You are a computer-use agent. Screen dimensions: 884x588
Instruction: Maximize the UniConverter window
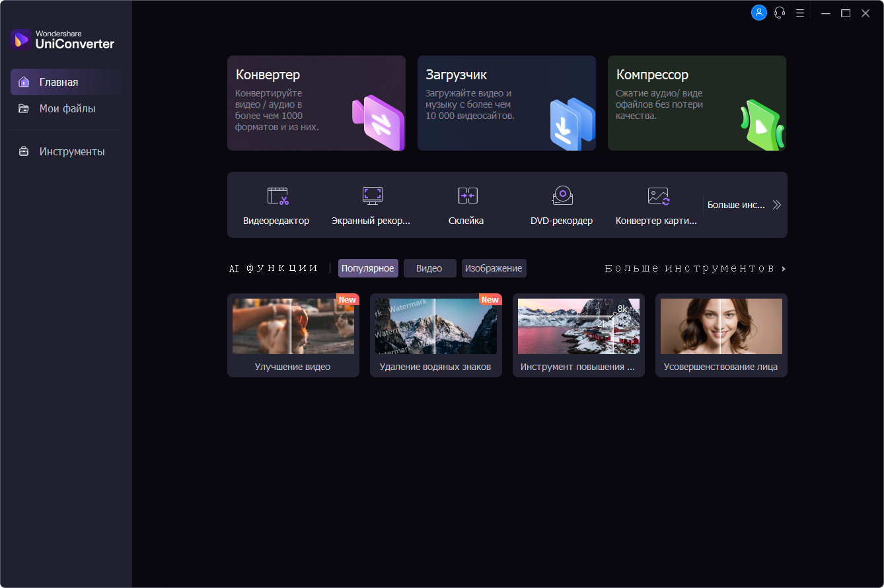click(x=846, y=13)
